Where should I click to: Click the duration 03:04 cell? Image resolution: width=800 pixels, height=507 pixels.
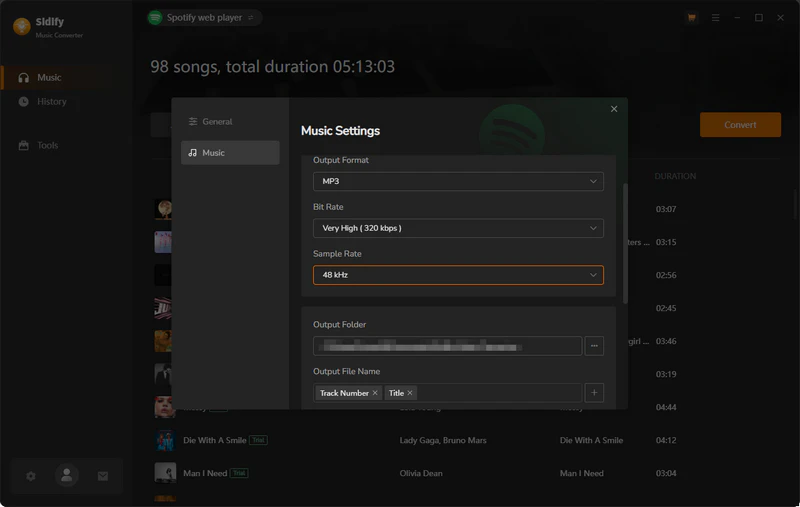[666, 473]
